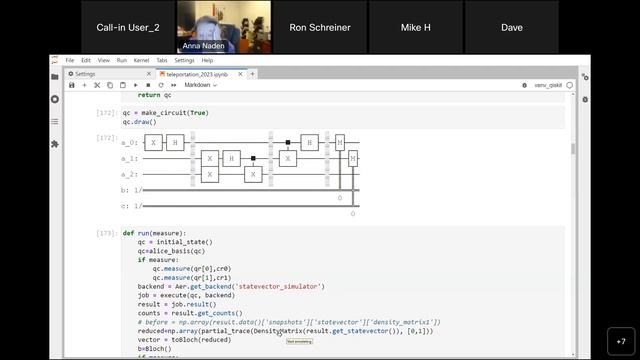Click the circuit diagram output image
The image size is (640, 360).
pyautogui.click(x=241, y=174)
